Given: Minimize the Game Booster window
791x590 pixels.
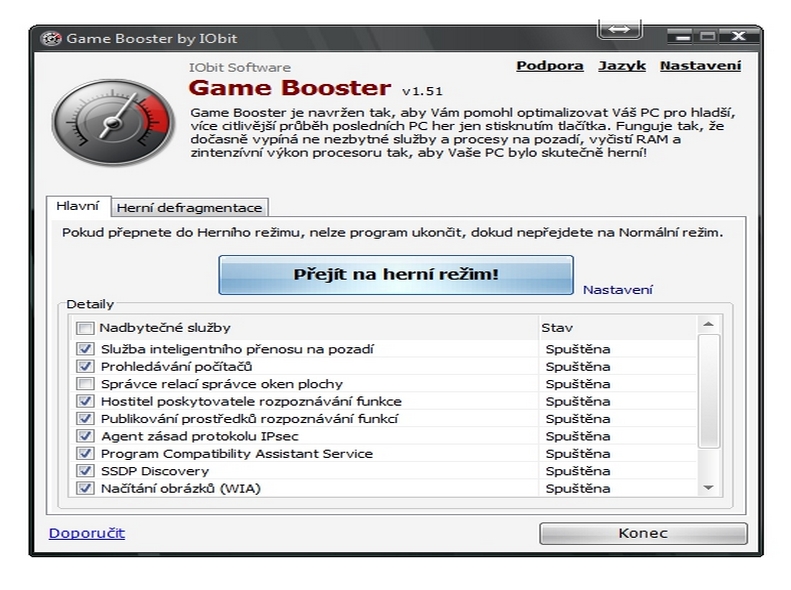Looking at the screenshot, I should click(682, 36).
